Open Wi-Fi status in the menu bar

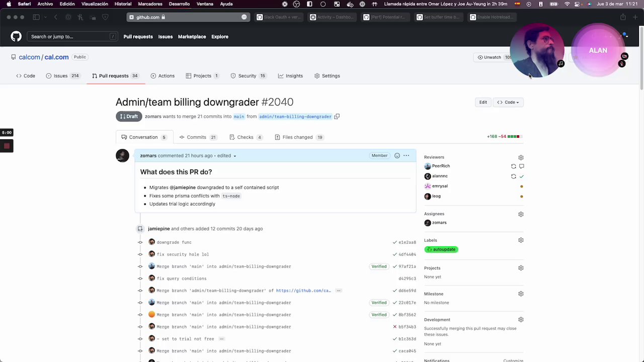point(568,4)
